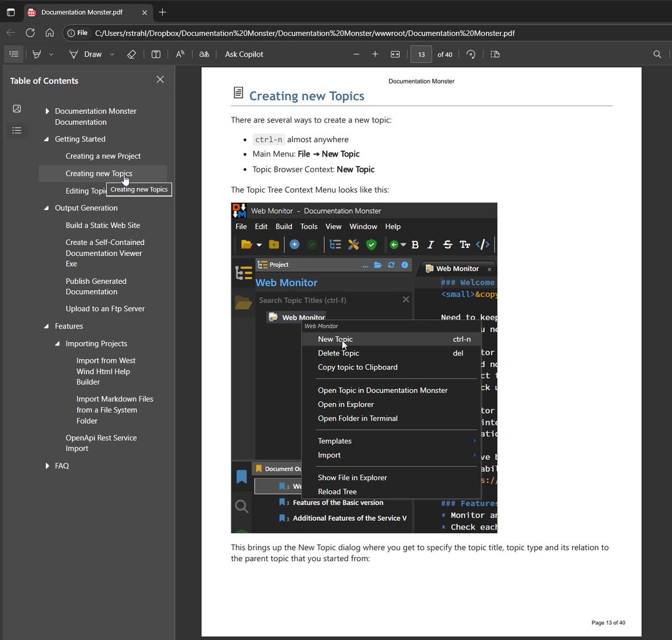Click the Translate icon
The width and height of the screenshot is (672, 640).
[x=204, y=54]
